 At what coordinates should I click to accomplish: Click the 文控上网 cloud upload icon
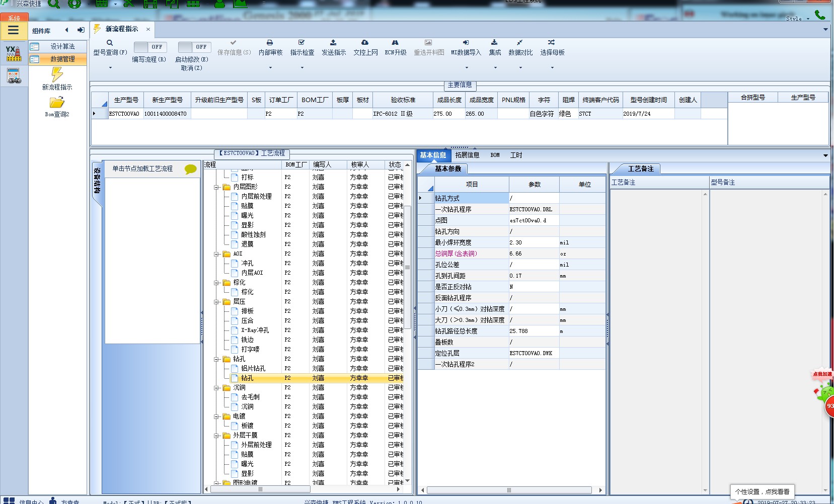coord(365,43)
